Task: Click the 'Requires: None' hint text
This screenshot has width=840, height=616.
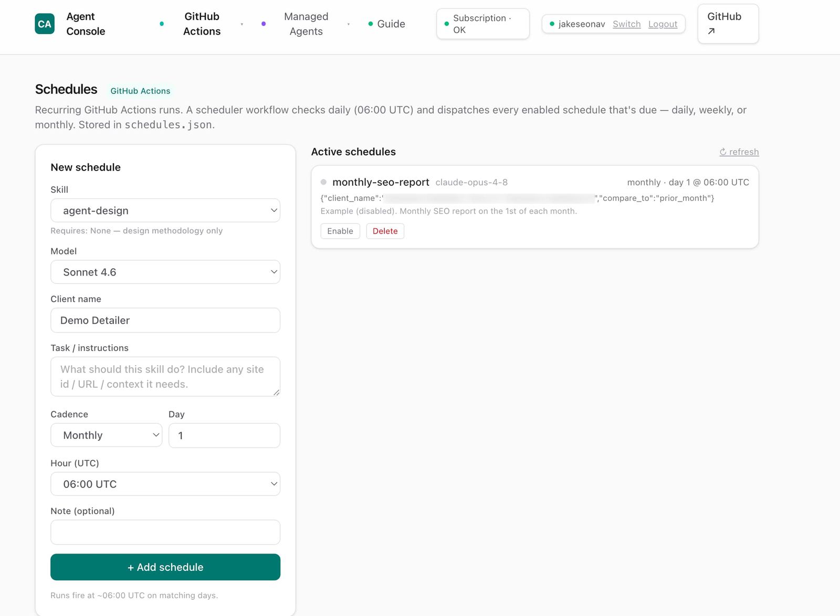Action: (136, 230)
